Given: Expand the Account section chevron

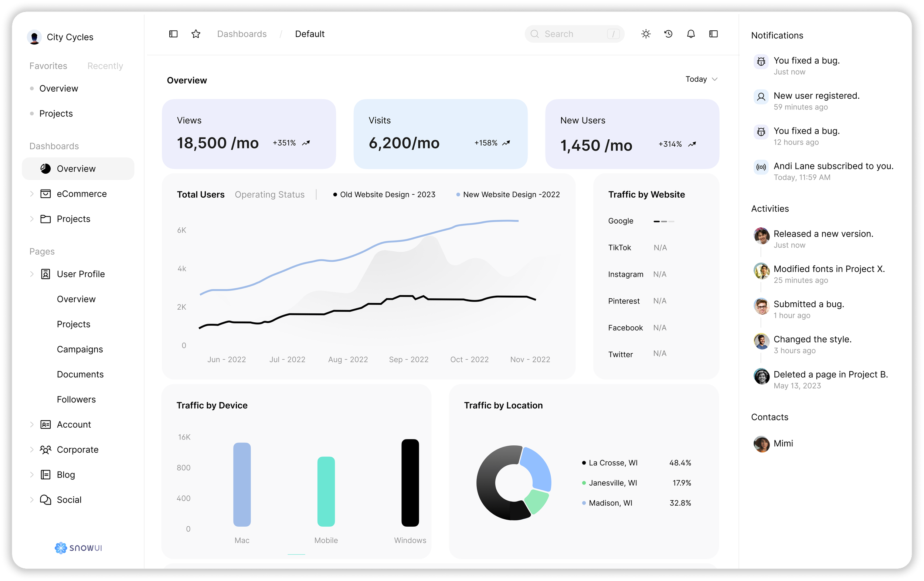Looking at the screenshot, I should 32,424.
